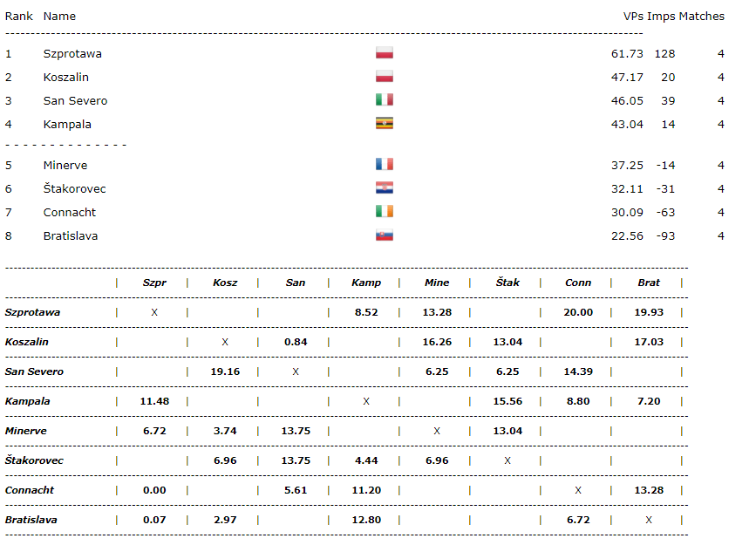Image resolution: width=756 pixels, height=552 pixels.
Task: Select the Štak column header
Action: click(507, 283)
